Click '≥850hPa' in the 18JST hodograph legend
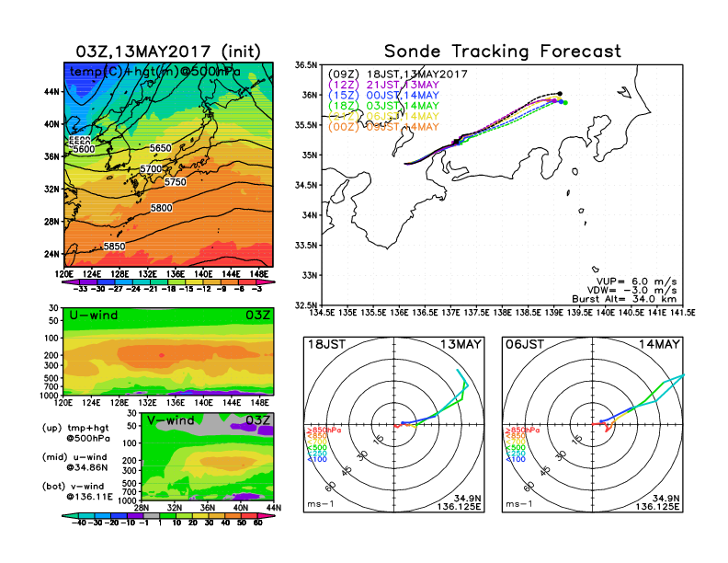The height and width of the screenshot is (563, 728). 324,431
